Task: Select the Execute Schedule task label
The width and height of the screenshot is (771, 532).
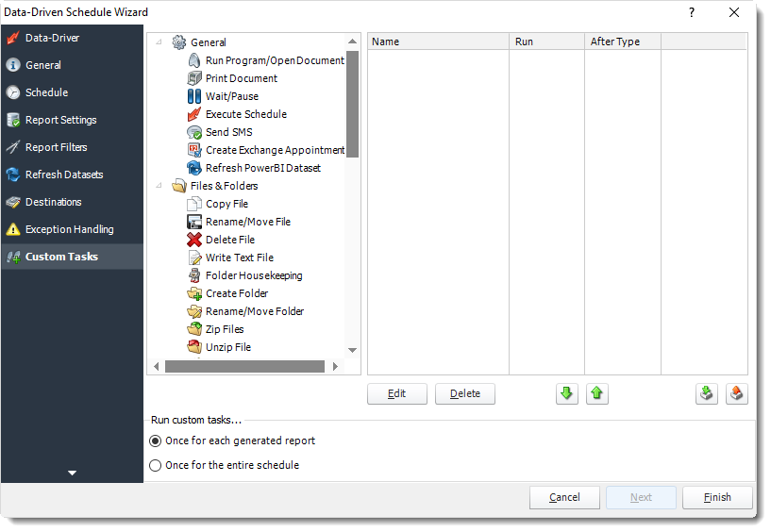Action: [246, 114]
